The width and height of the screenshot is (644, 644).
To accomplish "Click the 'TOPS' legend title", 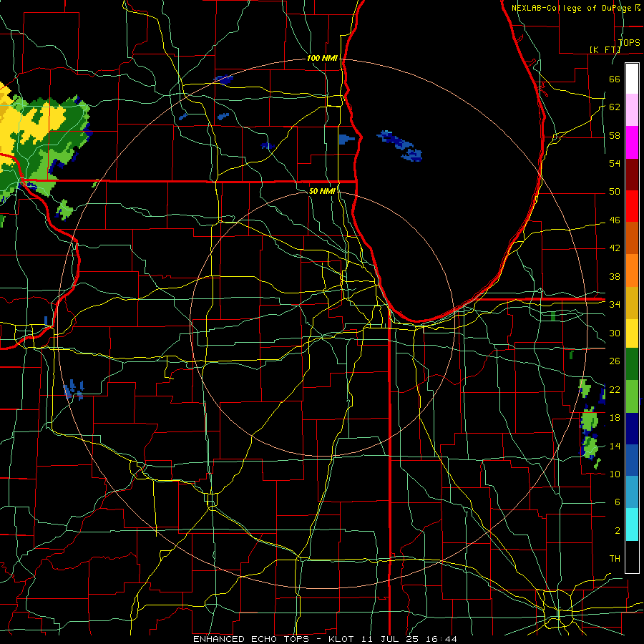I will click(x=628, y=42).
